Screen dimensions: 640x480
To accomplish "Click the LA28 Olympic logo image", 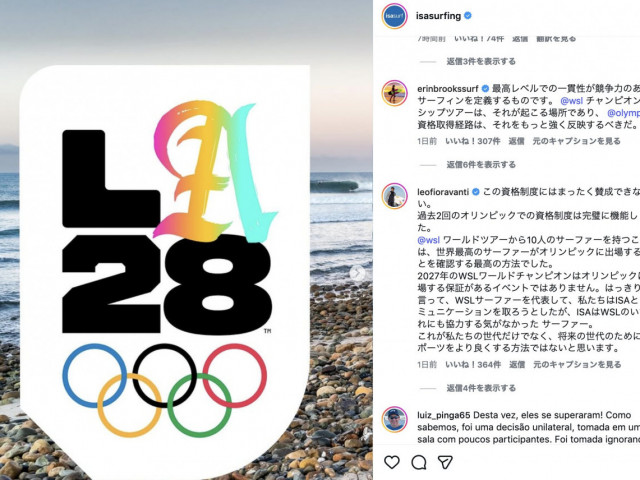I will coord(165,271).
